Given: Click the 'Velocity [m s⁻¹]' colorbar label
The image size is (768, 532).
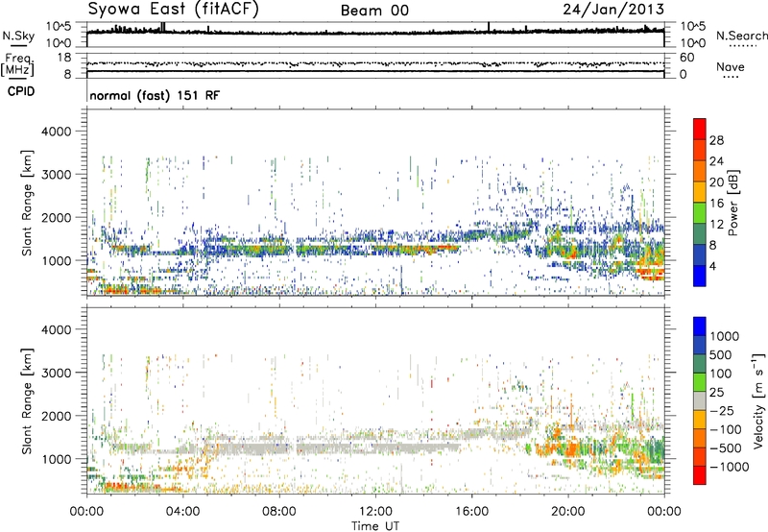Looking at the screenshot, I should click(758, 400).
